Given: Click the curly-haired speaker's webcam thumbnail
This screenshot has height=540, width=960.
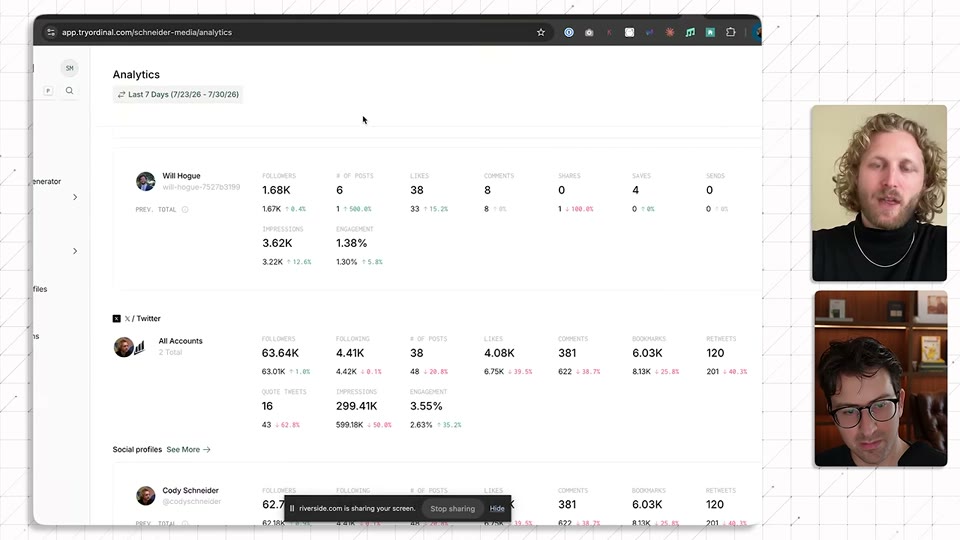Looking at the screenshot, I should (879, 193).
